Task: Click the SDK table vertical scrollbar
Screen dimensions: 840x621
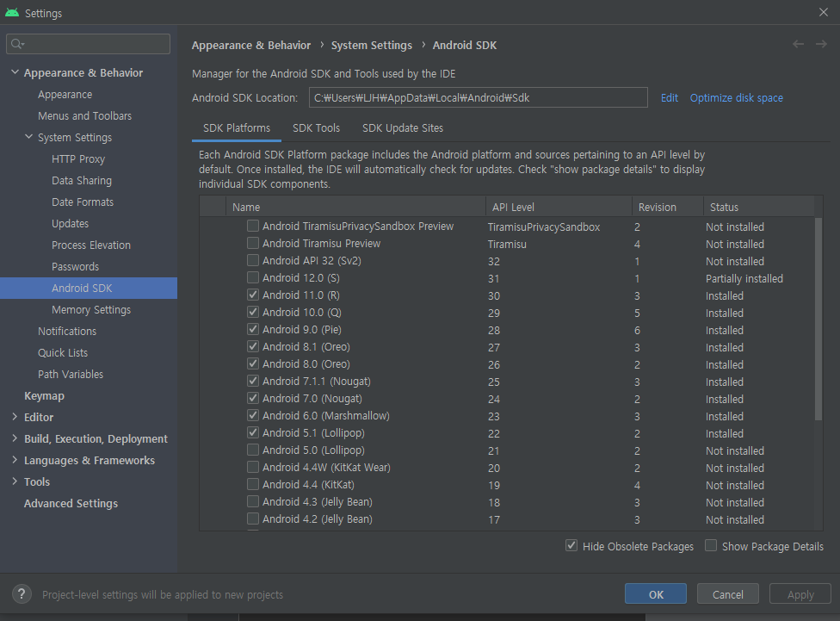Action: pos(818,319)
